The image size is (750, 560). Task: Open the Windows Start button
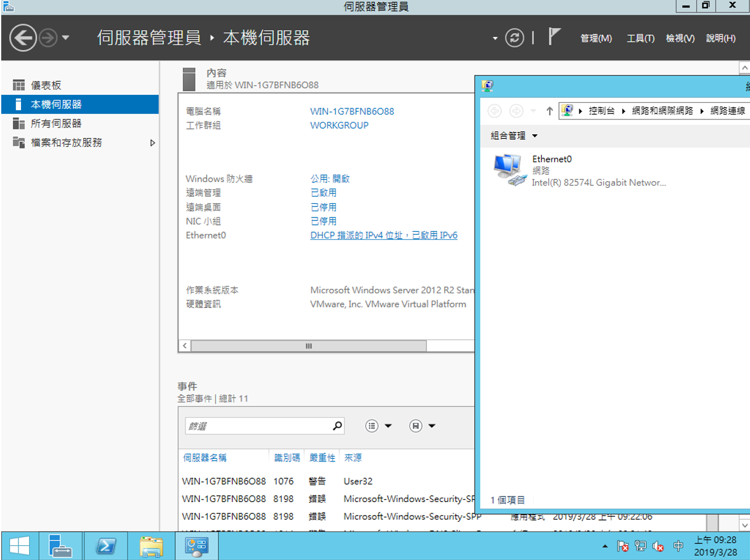pyautogui.click(x=19, y=546)
